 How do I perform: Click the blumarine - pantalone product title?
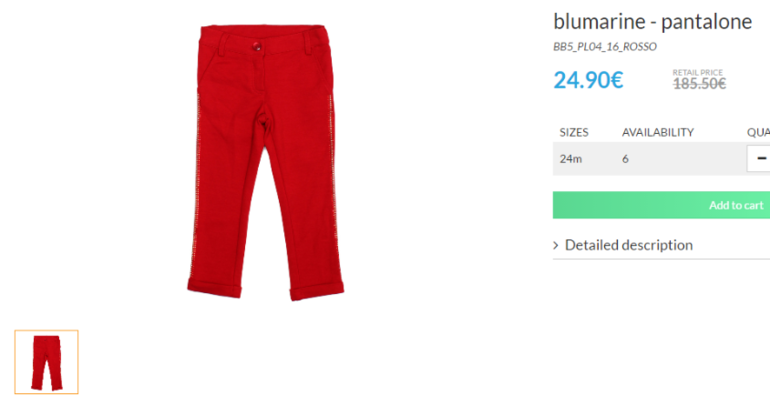pos(653,22)
